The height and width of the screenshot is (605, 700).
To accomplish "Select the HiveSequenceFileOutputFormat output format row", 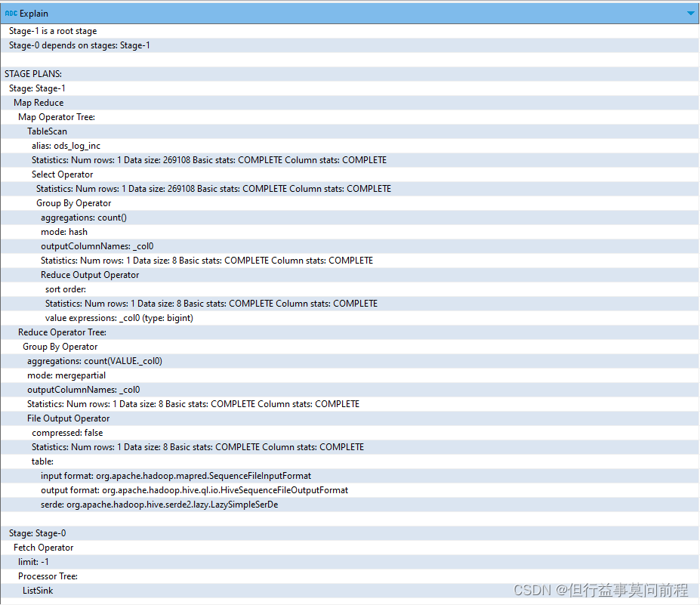I will (x=350, y=489).
